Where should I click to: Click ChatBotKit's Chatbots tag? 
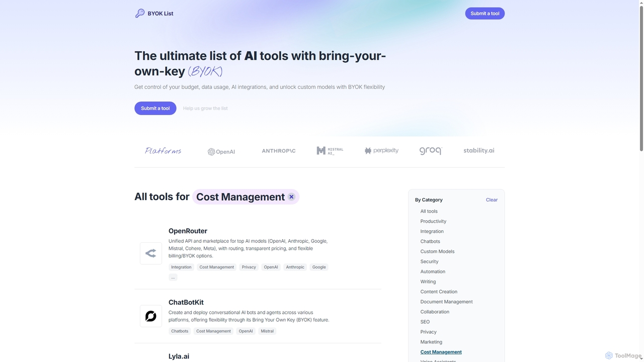(x=180, y=331)
